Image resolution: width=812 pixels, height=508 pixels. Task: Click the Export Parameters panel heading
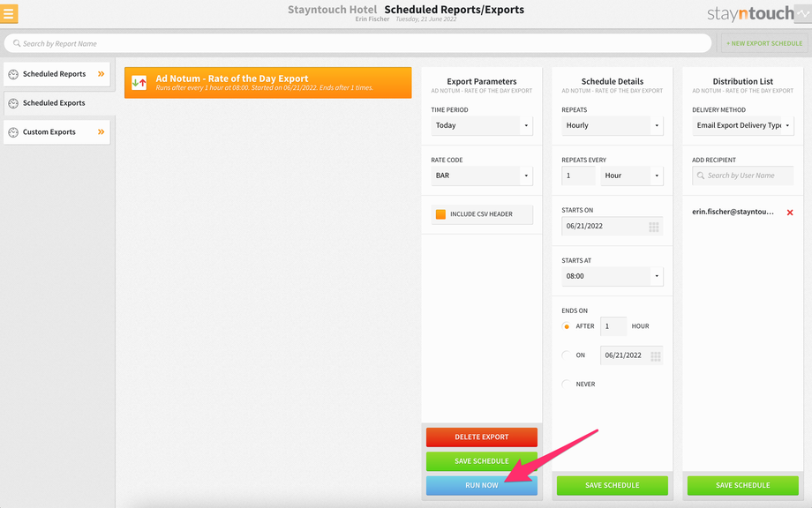click(x=482, y=82)
